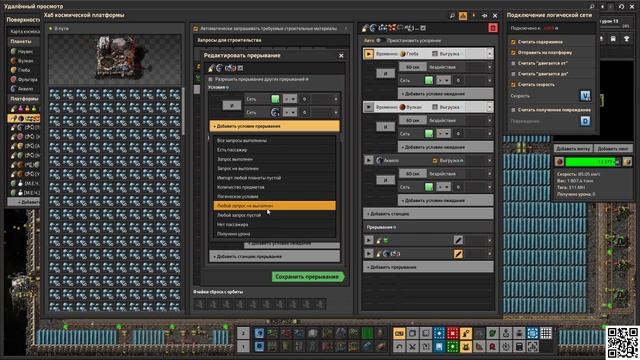This screenshot has width=640, height=360.
Task: Select planet Nauvis in the surfaces list
Action: click(x=24, y=51)
